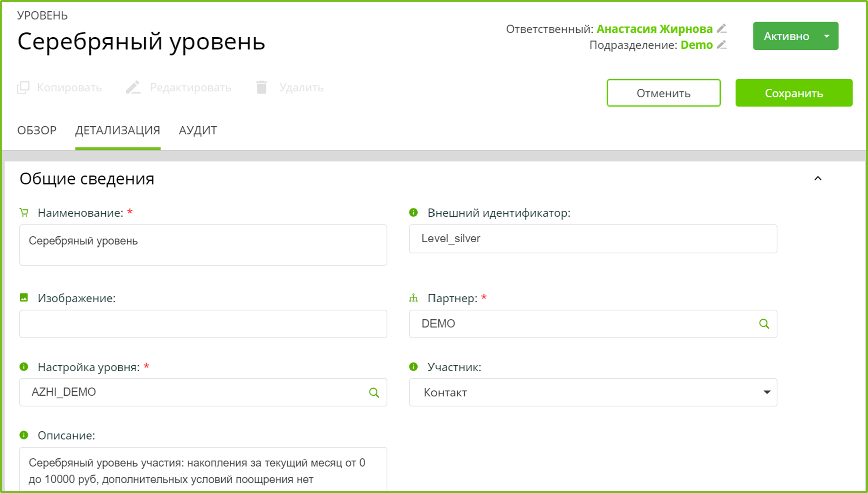Click info icon beside Внешний идентификатор
The width and height of the screenshot is (868, 493).
[x=413, y=213]
